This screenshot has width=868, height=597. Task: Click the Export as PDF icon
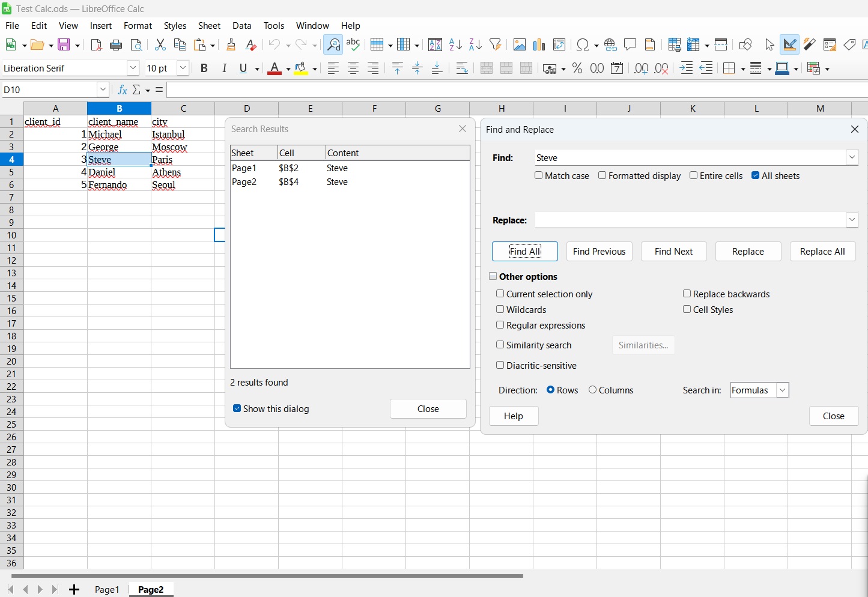[96, 44]
